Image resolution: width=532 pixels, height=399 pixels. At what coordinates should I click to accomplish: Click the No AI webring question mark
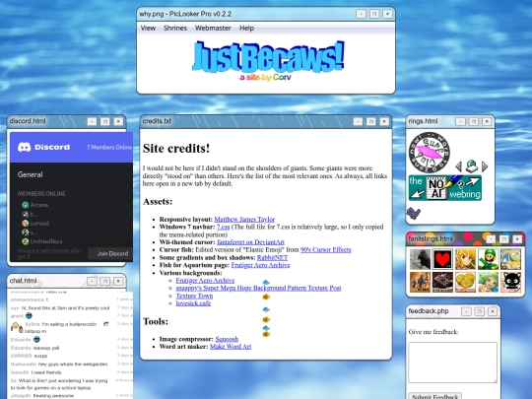click(x=460, y=184)
